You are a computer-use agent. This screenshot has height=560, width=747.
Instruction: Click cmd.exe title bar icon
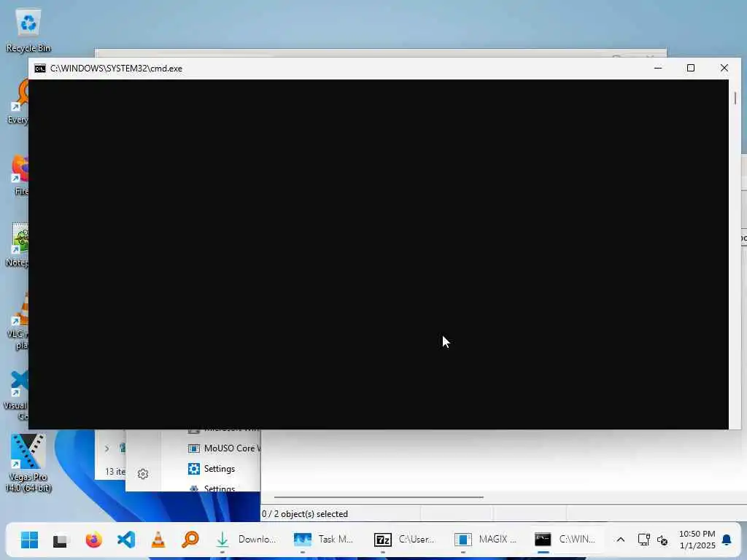click(40, 69)
